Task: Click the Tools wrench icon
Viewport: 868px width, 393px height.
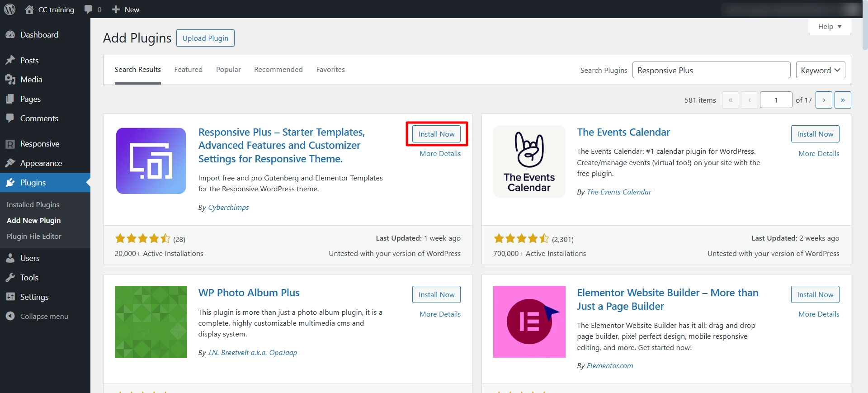Action: pos(10,278)
